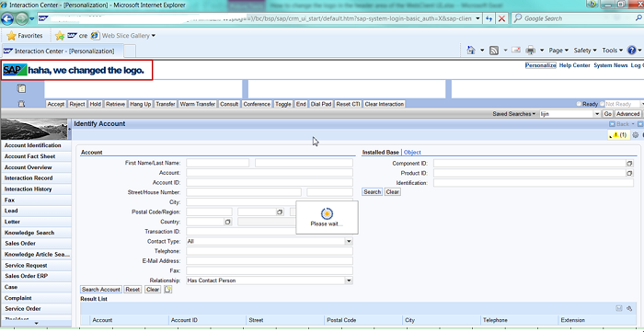Image resolution: width=644 pixels, height=332 pixels.
Task: Open the Tools menu dropdown
Action: click(x=613, y=51)
